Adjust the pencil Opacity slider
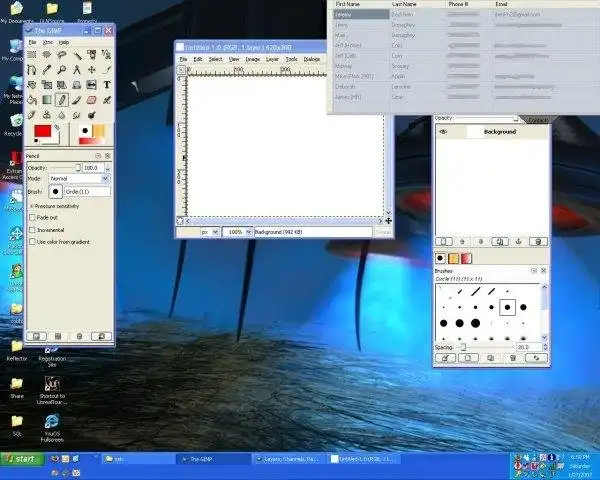Viewport: 600px width, 480px height. 65,168
